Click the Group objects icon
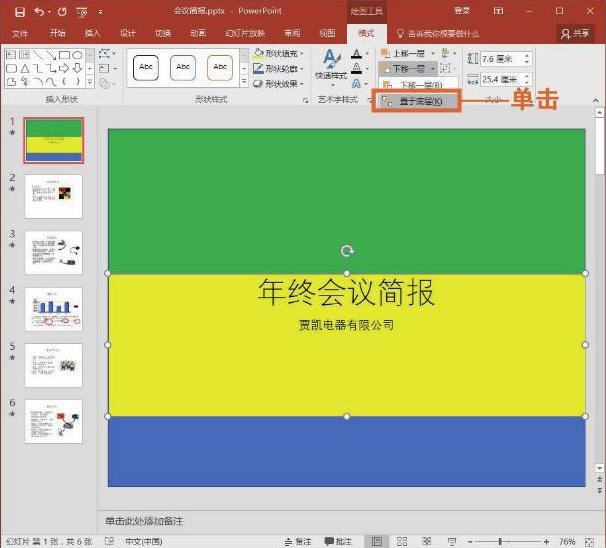Viewport: 606px width, 548px height. (446, 69)
